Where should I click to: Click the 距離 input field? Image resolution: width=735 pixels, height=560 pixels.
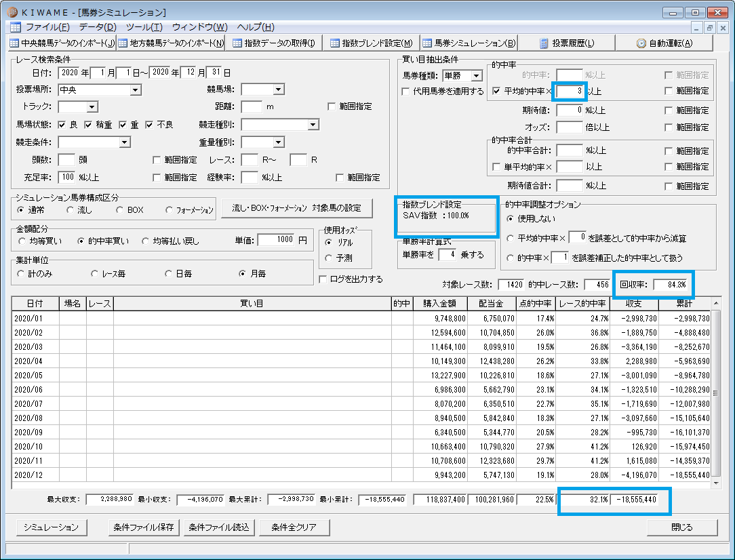[x=252, y=107]
